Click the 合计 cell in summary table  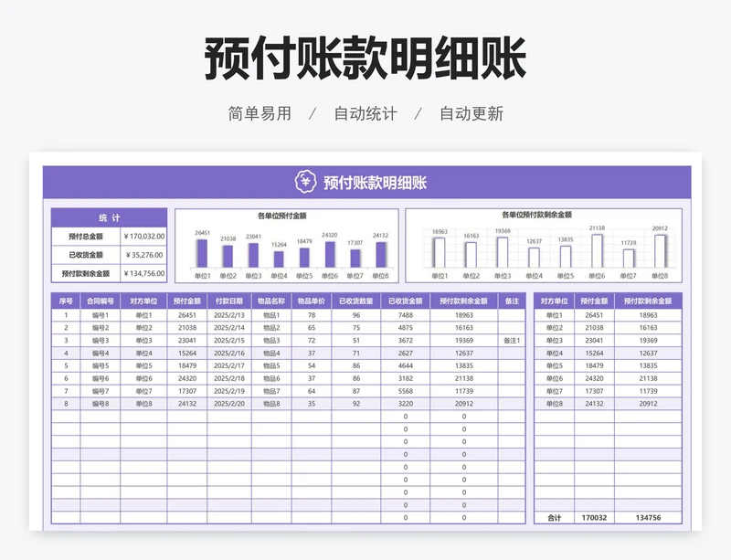point(555,518)
